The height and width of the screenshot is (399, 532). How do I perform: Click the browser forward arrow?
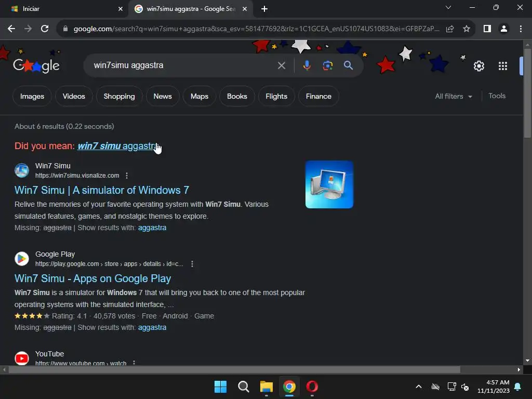tap(28, 29)
